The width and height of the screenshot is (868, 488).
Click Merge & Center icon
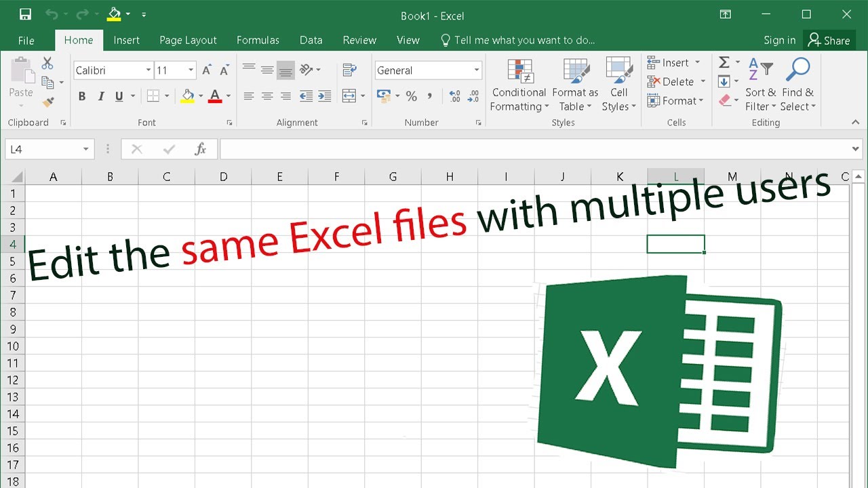349,96
